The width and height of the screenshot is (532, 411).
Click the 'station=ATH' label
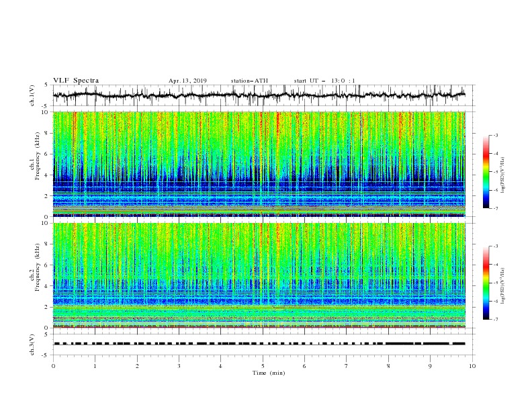coord(249,81)
